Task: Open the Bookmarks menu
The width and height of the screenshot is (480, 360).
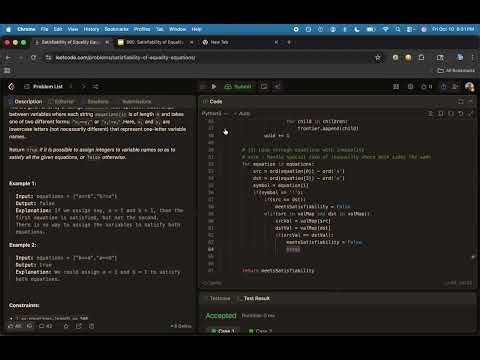Action: tap(116, 29)
